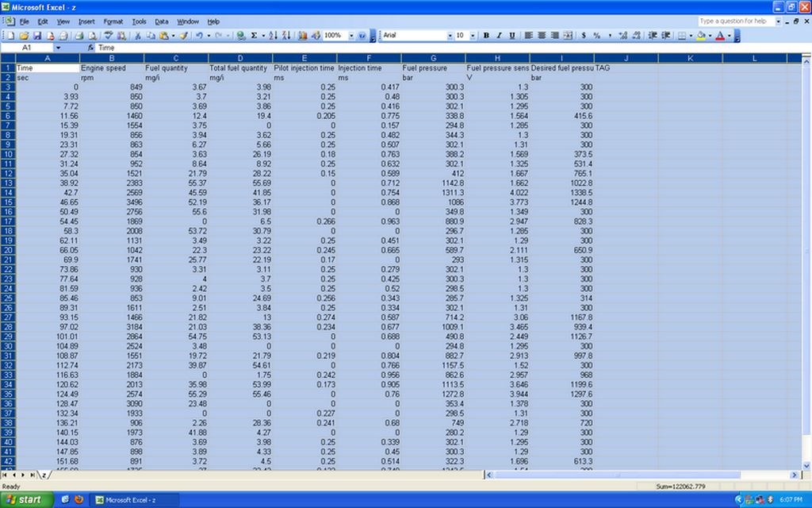Viewport: 812px width, 508px height.
Task: Launch the Chart Wizard
Action: (x=302, y=35)
